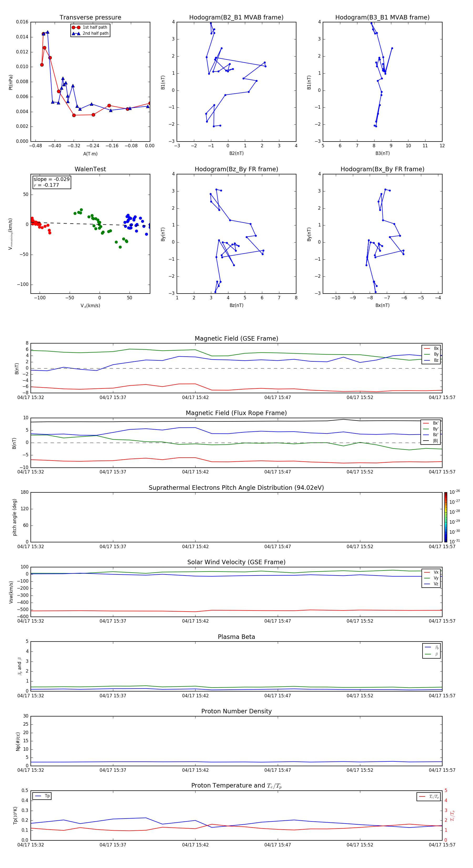Click 'Vz' in the velocity legend
This screenshot has width=473, height=868.
point(431,584)
